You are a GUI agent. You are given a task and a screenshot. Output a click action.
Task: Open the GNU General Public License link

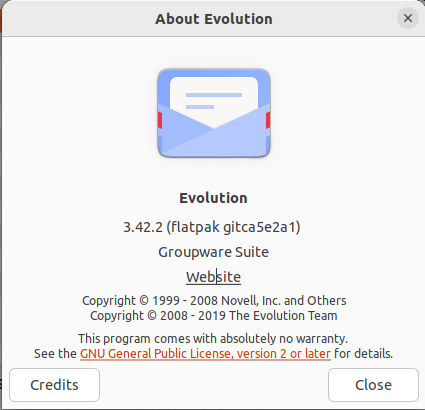tap(205, 354)
